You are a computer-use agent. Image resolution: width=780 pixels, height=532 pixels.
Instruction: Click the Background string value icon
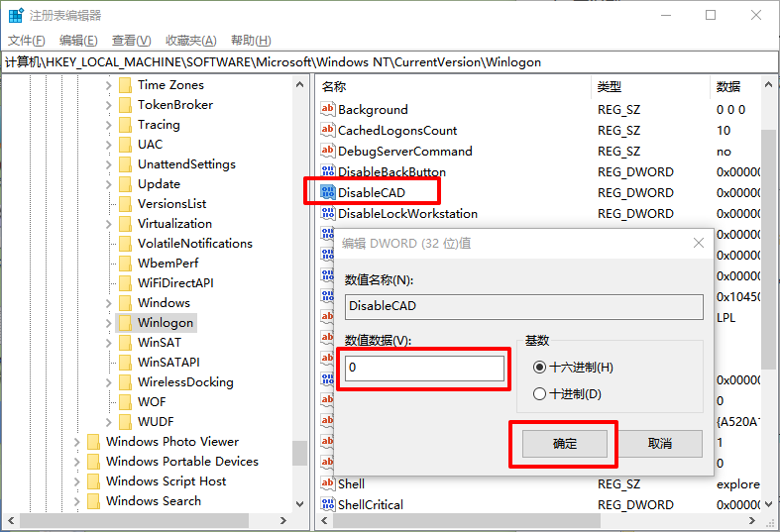coord(328,109)
